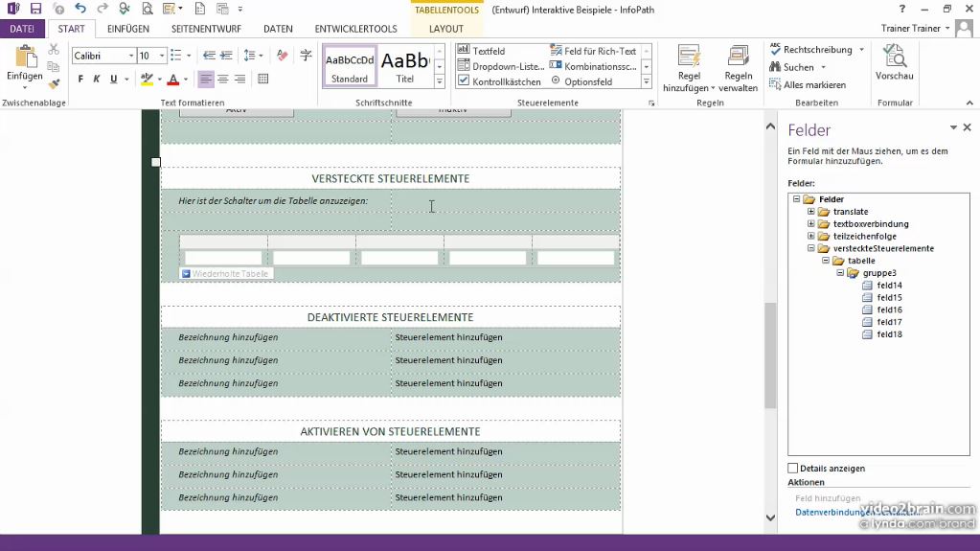This screenshot has height=551, width=980.
Task: Switch to the LAYOUT tab under Tabellentools
Action: point(446,29)
